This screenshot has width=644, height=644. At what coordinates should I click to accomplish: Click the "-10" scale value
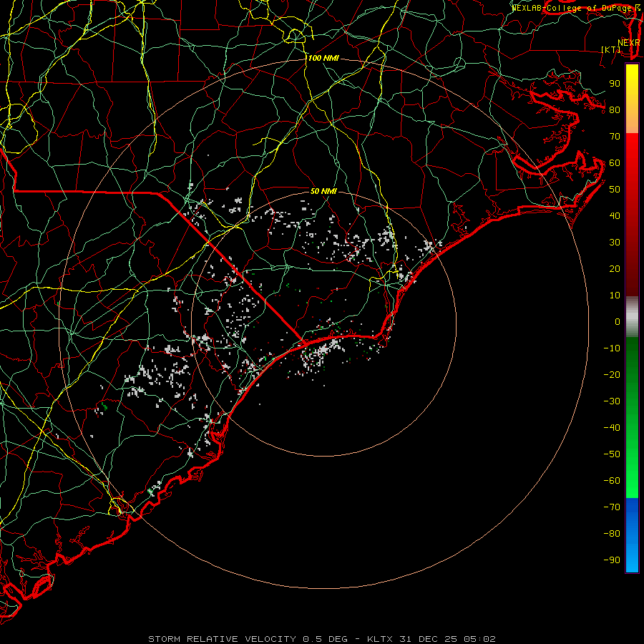pos(612,348)
